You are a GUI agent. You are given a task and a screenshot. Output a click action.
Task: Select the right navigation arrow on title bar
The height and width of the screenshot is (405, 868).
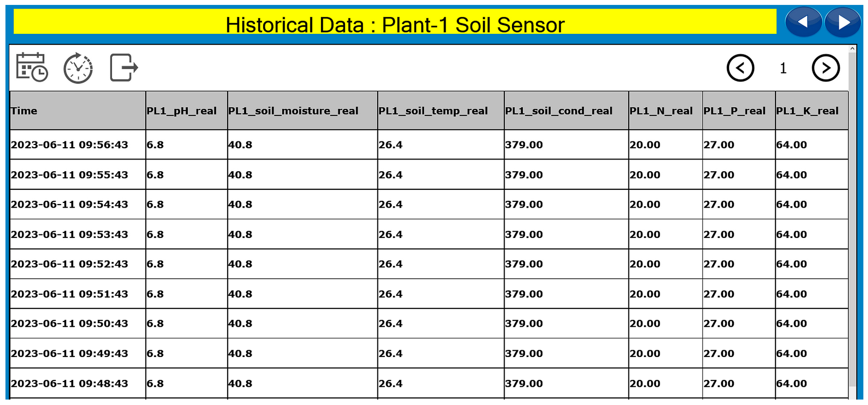click(x=843, y=22)
